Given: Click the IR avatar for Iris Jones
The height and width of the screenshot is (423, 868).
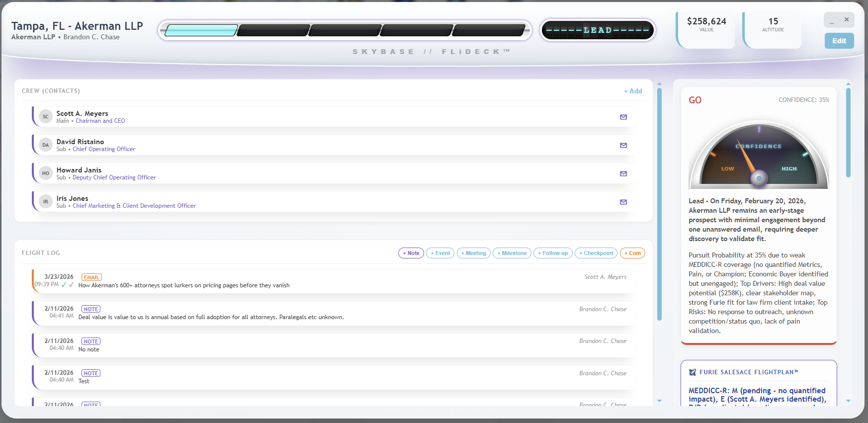Looking at the screenshot, I should (46, 202).
